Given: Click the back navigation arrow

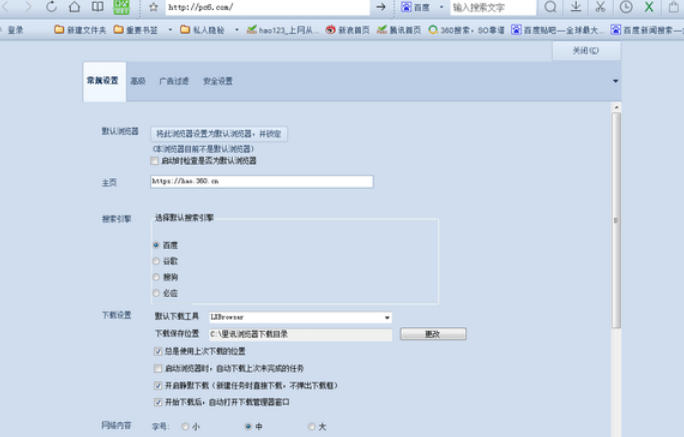Looking at the screenshot, I should tap(6, 7).
